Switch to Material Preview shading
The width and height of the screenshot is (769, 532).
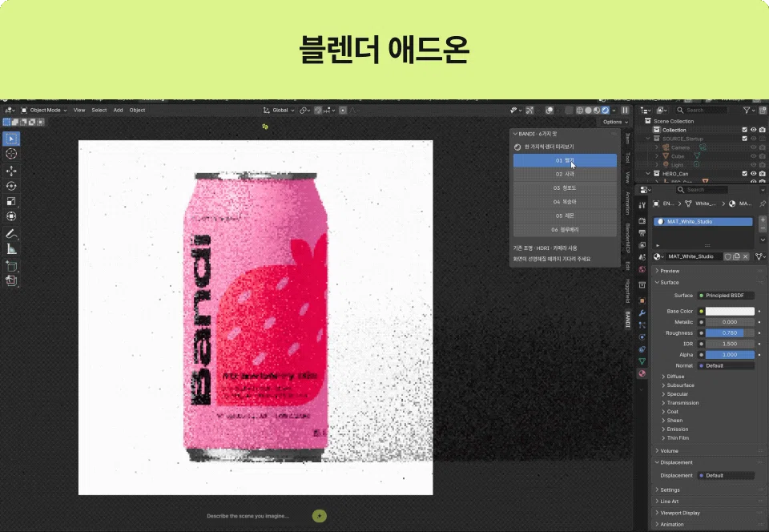596,111
